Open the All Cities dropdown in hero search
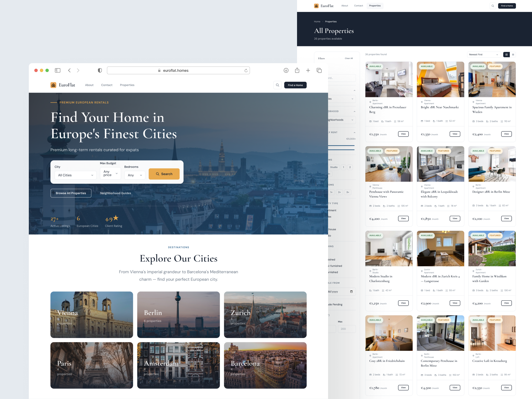532x399 pixels. point(76,175)
